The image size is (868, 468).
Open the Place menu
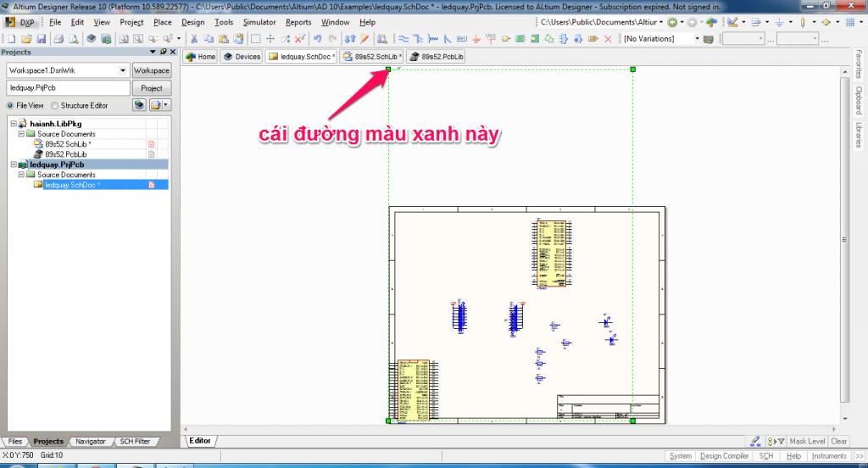click(x=162, y=22)
